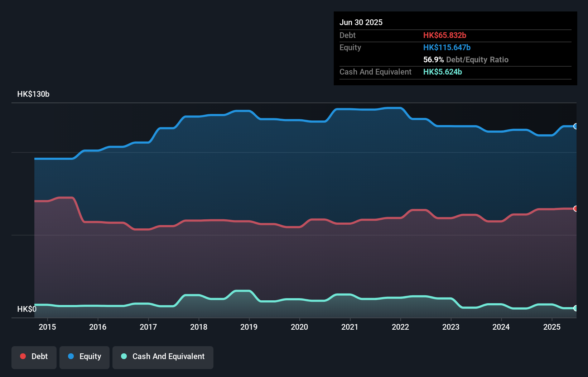
Task: Click the HK$115.647b equity value in tooltip
Action: tap(447, 47)
